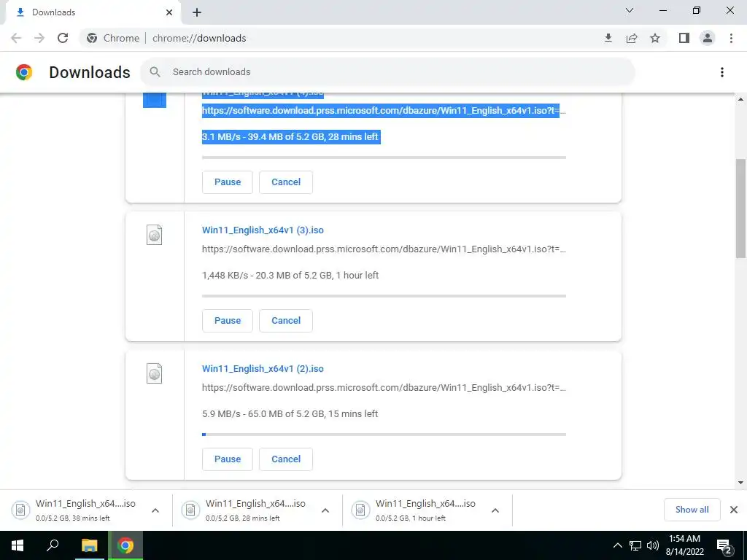Click the Chrome taskbar icon
Viewport: 747px width, 560px height.
(125, 545)
